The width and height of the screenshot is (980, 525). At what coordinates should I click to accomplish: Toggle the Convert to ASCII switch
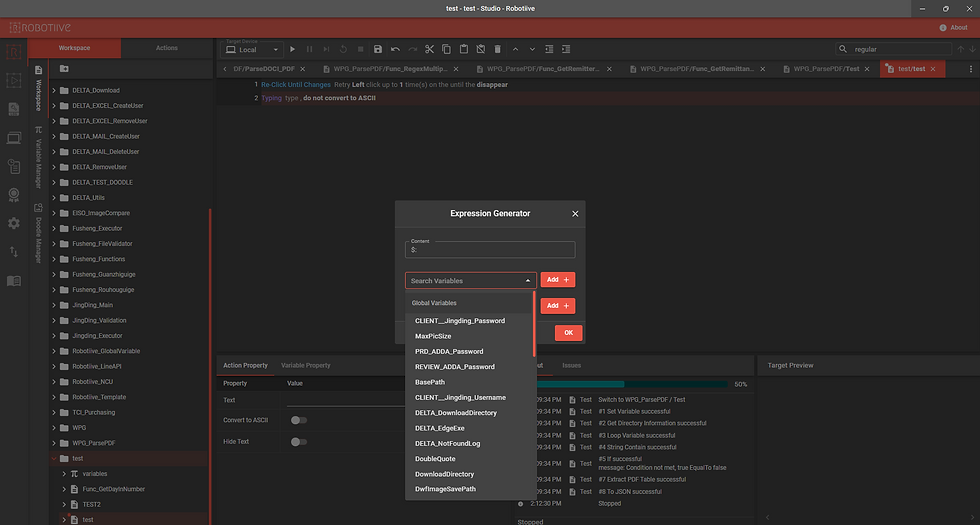[x=297, y=420]
